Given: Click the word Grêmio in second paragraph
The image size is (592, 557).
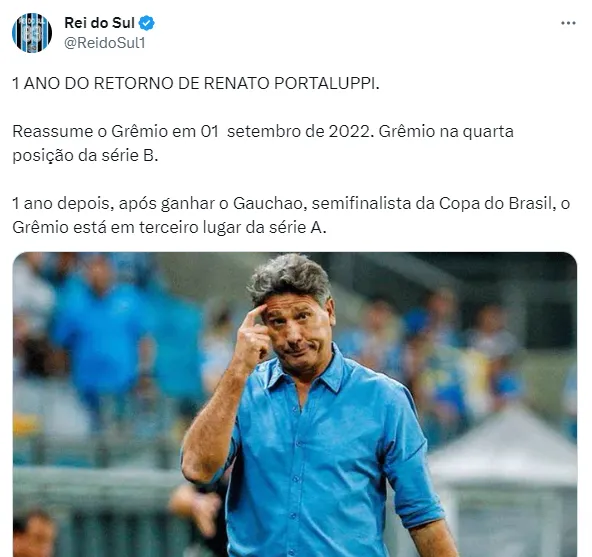Looking at the screenshot, I should pos(139,131).
